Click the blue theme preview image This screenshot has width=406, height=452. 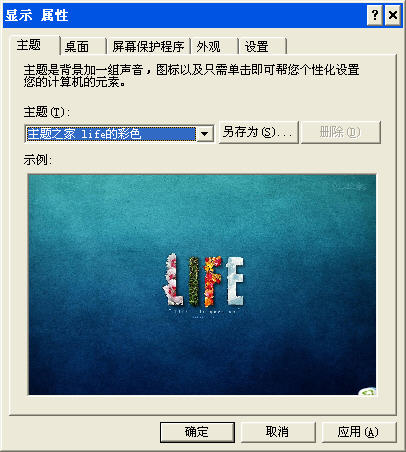[x=202, y=284]
